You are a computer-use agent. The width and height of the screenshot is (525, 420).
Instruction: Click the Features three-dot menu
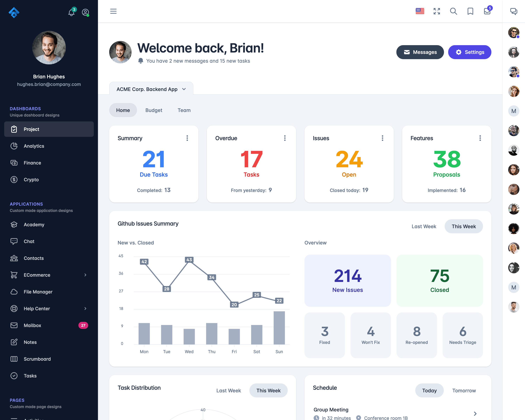(x=480, y=138)
